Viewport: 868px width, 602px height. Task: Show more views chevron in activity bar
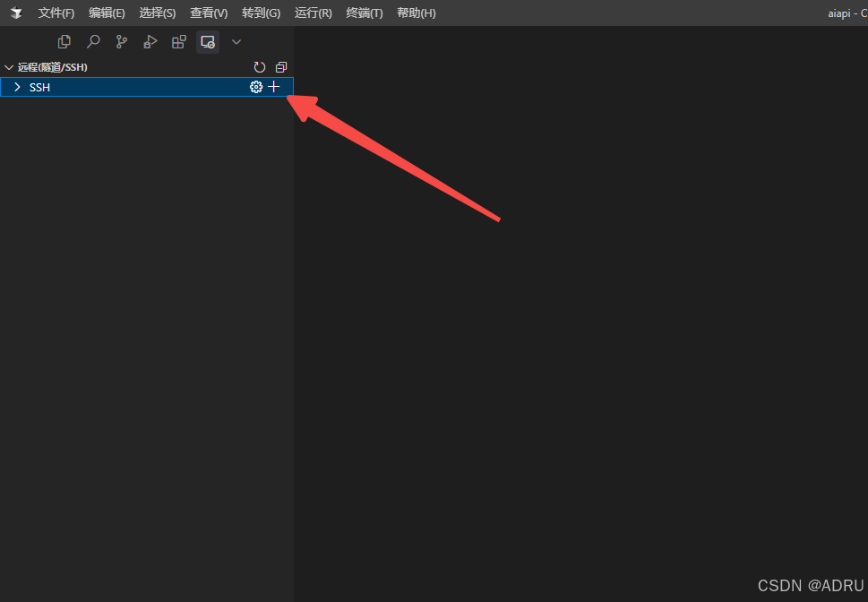236,41
